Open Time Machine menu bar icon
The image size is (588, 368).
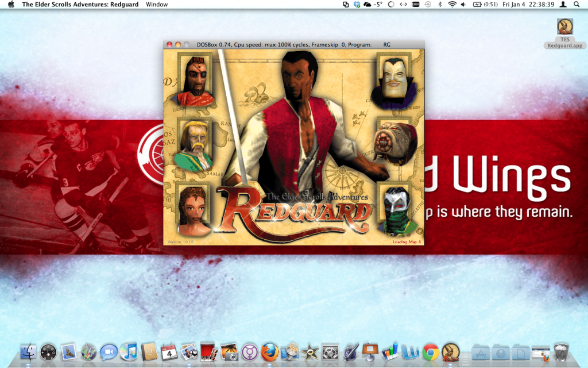pyautogui.click(x=428, y=5)
